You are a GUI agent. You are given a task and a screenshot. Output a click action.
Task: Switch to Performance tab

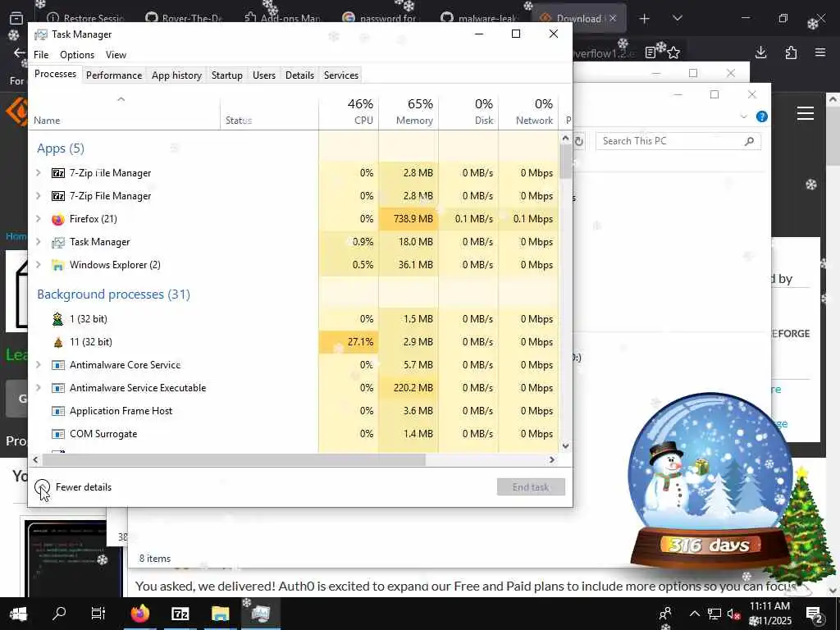click(x=114, y=75)
